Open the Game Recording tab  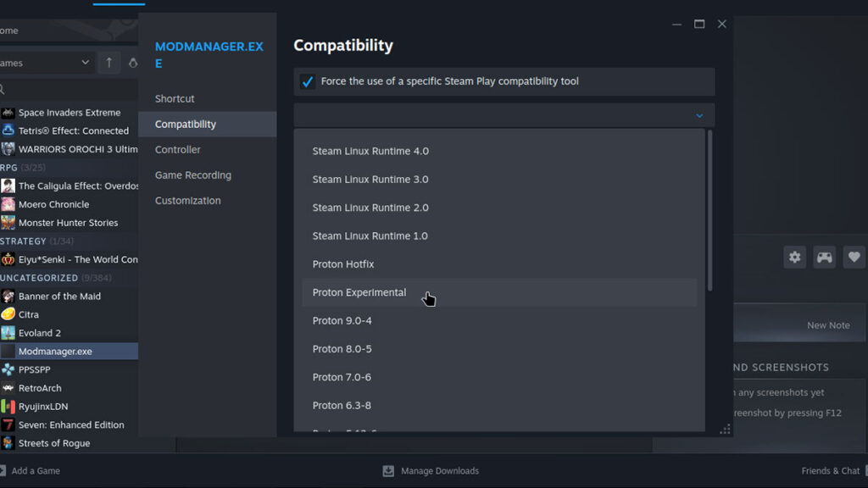coord(208,175)
